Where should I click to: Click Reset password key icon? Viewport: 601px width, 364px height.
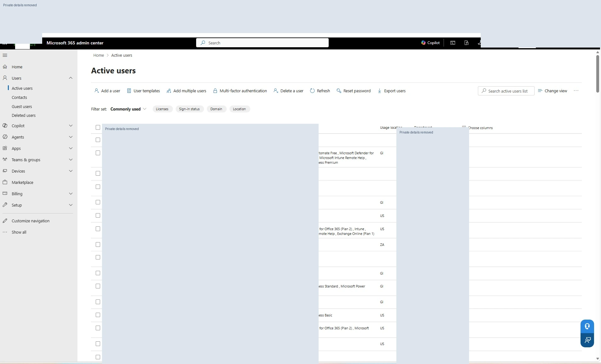pos(339,91)
